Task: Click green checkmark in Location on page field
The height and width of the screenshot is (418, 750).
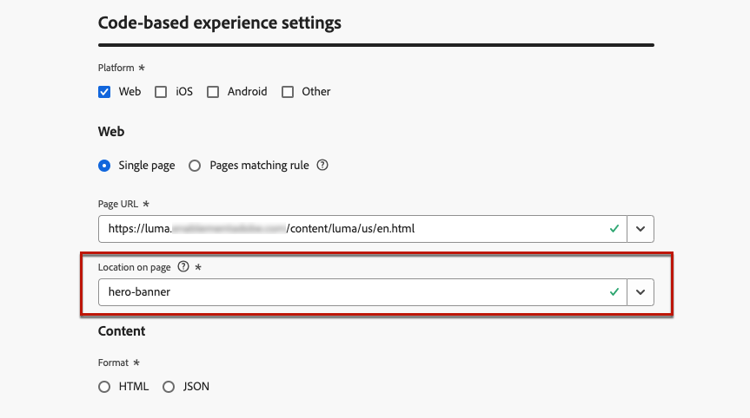Action: tap(615, 292)
